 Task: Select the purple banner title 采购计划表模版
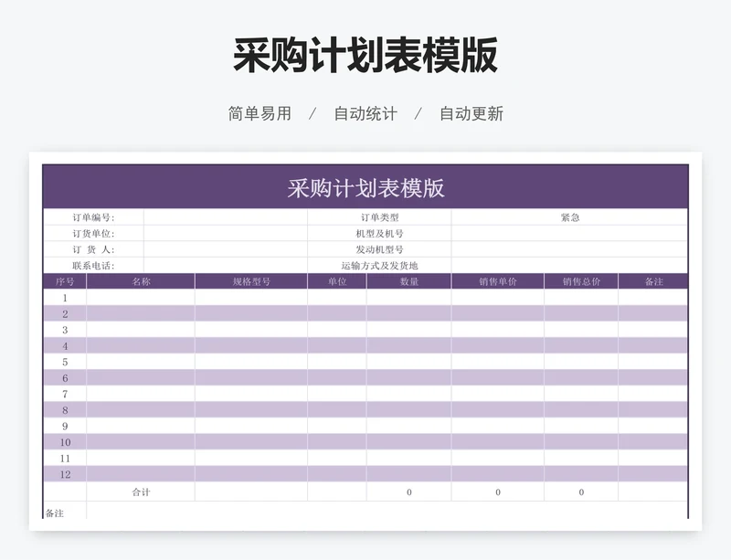(365, 188)
